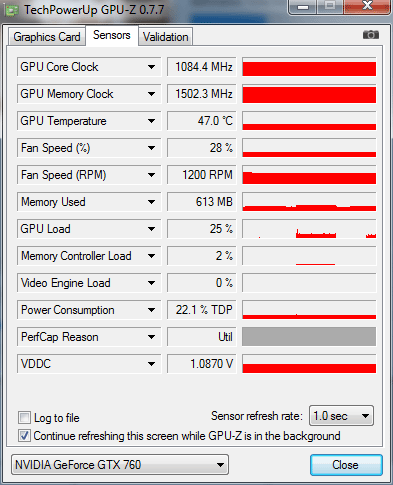Open the PerfCap Reason dropdown
Image resolution: width=393 pixels, height=485 pixels.
click(x=151, y=337)
